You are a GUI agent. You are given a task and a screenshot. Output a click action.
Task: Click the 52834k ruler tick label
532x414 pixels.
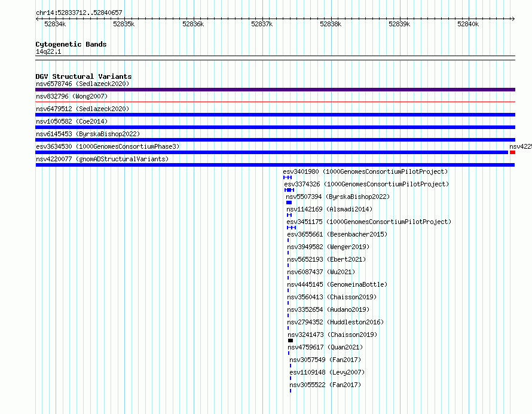point(55,24)
